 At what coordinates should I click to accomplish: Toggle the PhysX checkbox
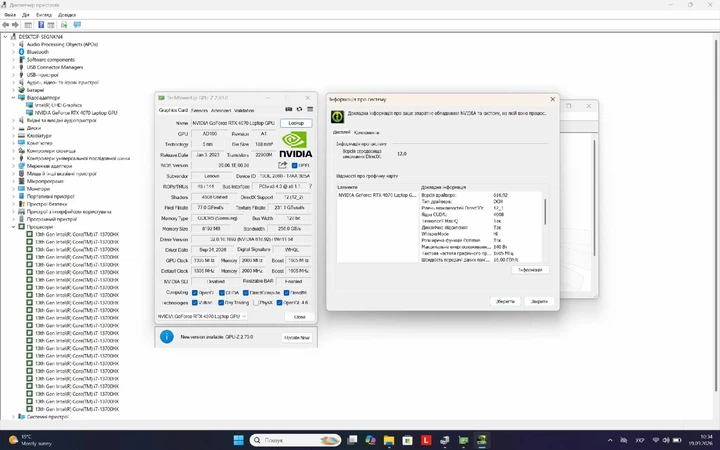[256, 303]
